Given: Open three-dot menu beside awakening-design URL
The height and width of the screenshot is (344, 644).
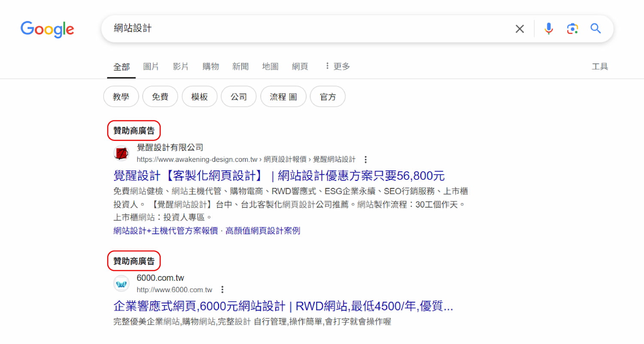Looking at the screenshot, I should (x=366, y=160).
